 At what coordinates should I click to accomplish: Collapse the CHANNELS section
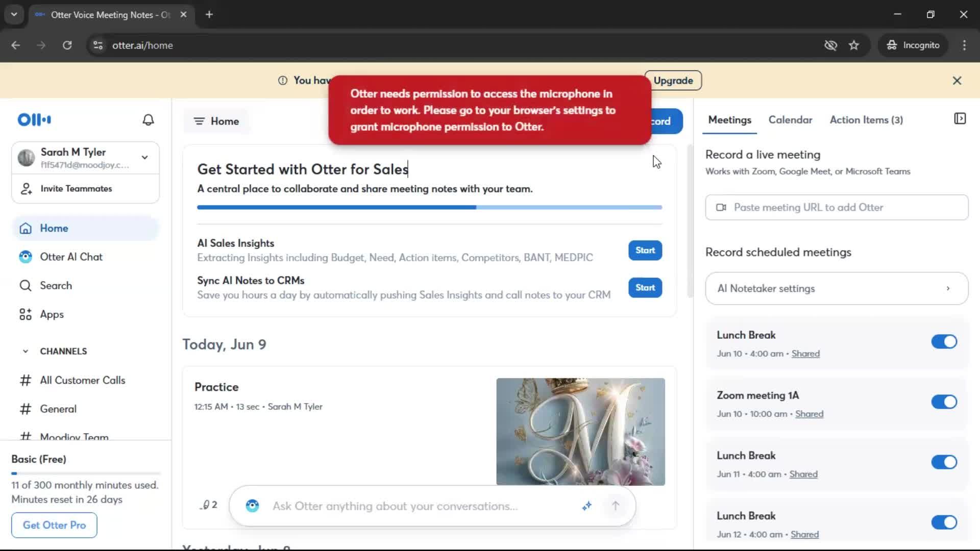26,352
